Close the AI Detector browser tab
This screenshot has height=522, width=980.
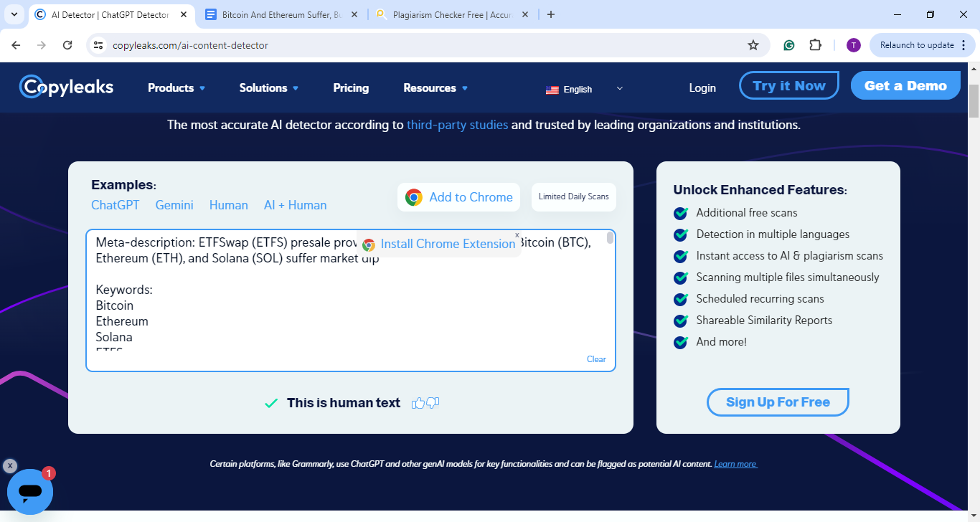click(182, 14)
